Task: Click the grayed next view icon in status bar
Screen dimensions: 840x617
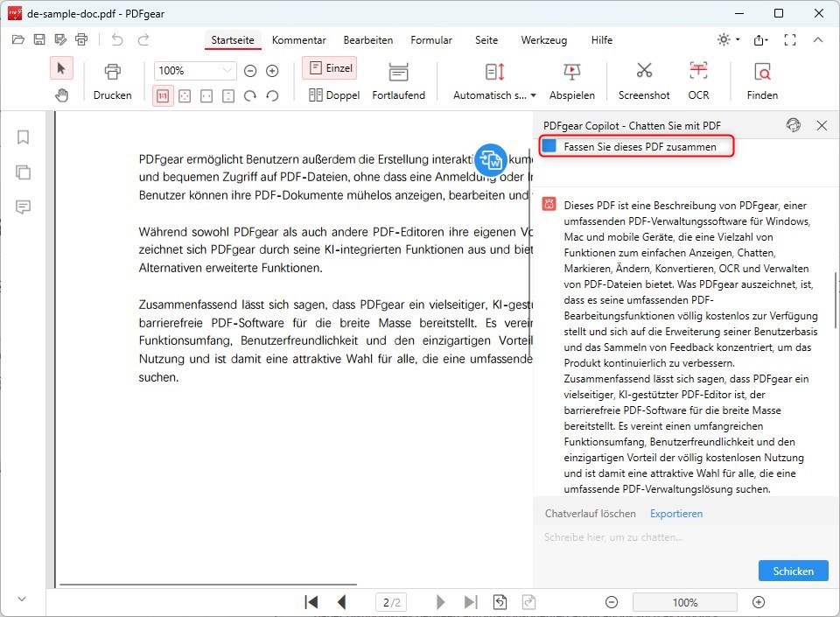Action: (x=528, y=602)
